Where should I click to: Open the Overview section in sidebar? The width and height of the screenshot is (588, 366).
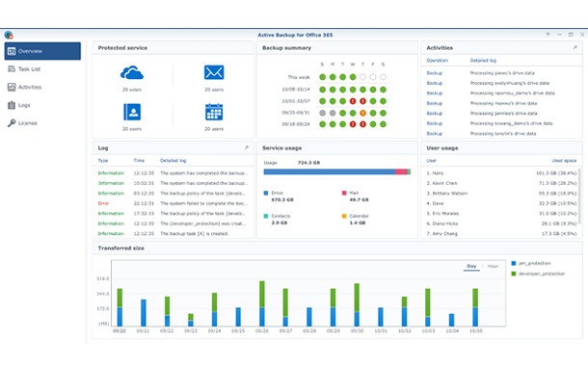coord(42,51)
